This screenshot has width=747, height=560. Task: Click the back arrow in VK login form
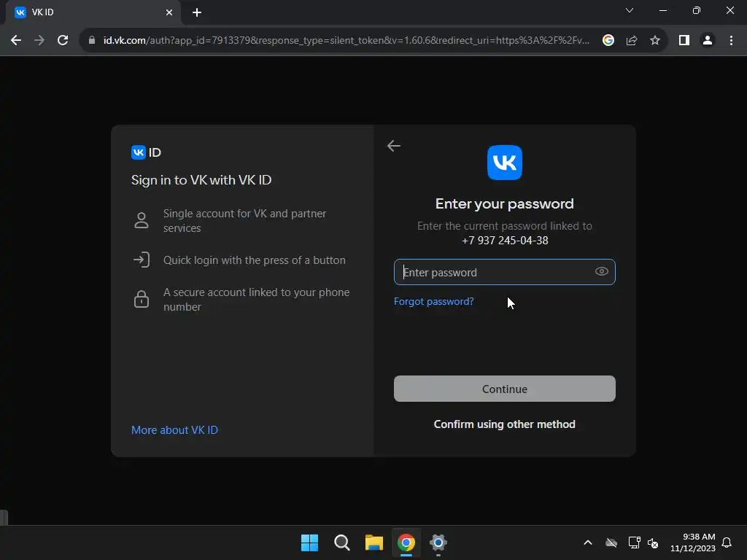[393, 146]
